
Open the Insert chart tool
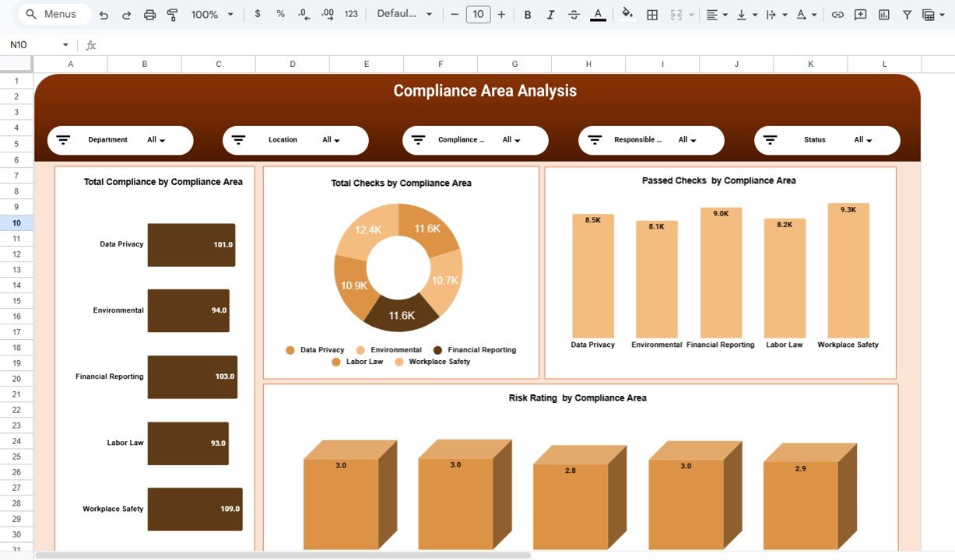click(x=883, y=14)
